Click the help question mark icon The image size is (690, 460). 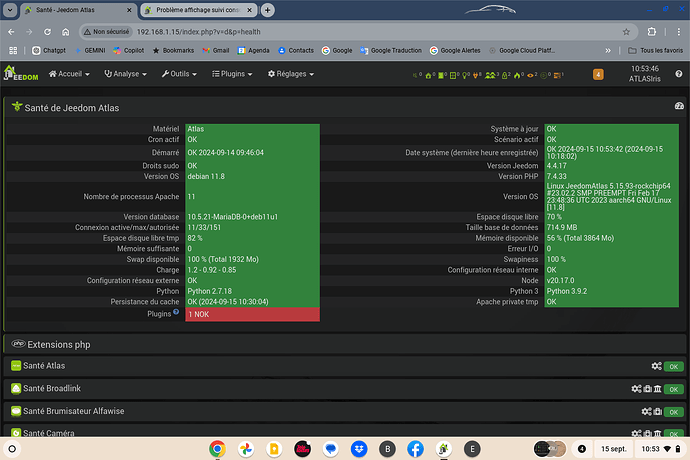(x=679, y=74)
